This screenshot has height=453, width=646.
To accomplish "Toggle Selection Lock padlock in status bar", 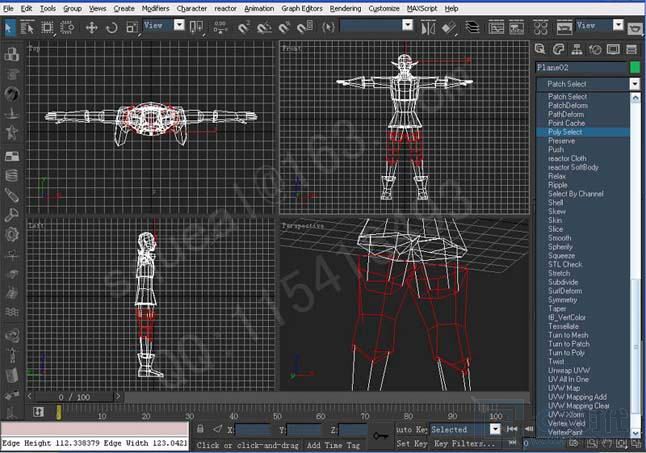I will tap(200, 429).
